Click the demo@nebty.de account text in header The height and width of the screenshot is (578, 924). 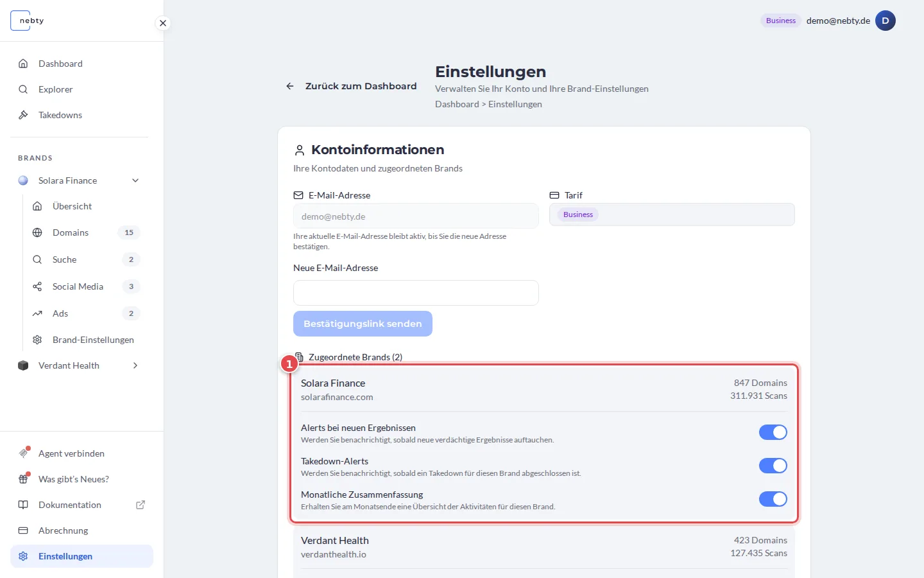[838, 21]
